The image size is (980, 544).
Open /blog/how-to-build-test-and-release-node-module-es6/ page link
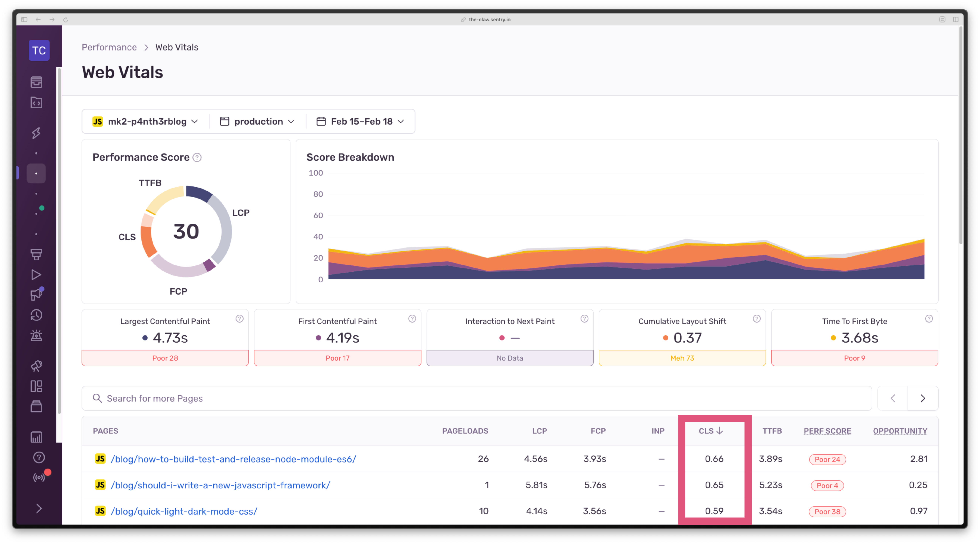point(234,459)
